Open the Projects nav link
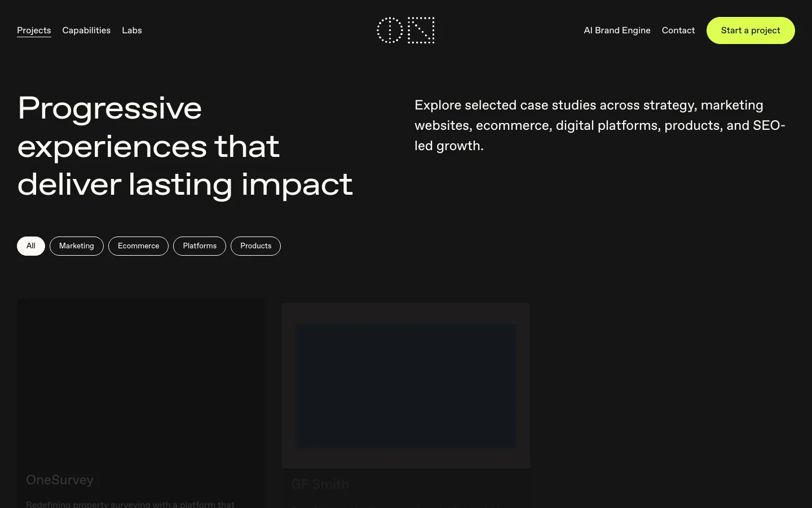The width and height of the screenshot is (812, 508). tap(34, 30)
